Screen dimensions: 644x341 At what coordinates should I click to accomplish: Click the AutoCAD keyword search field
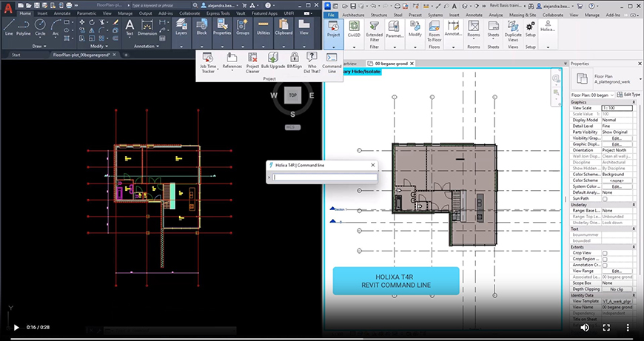pyautogui.click(x=161, y=5)
